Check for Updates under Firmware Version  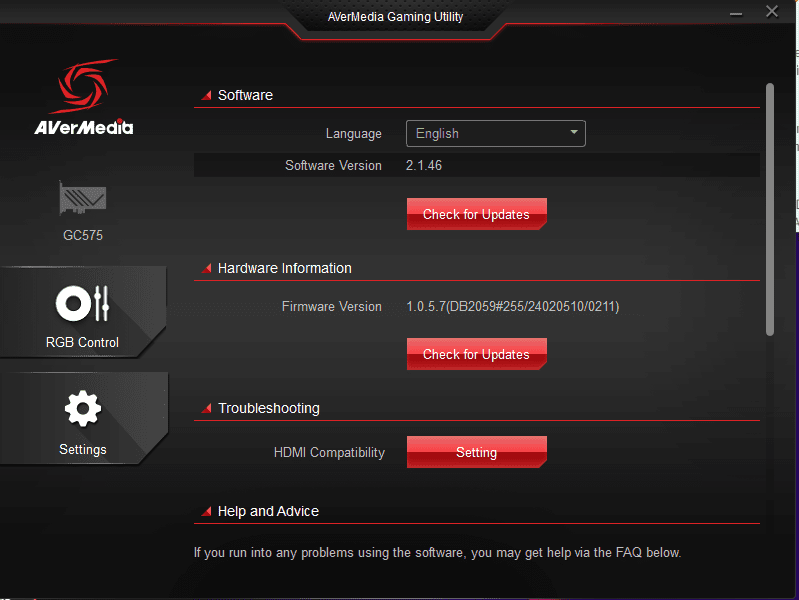click(476, 354)
